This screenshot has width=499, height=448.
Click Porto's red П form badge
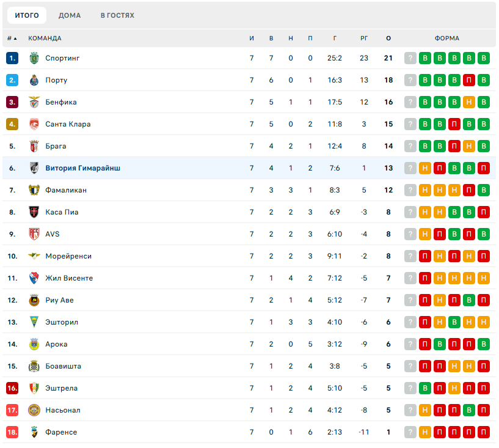(469, 80)
